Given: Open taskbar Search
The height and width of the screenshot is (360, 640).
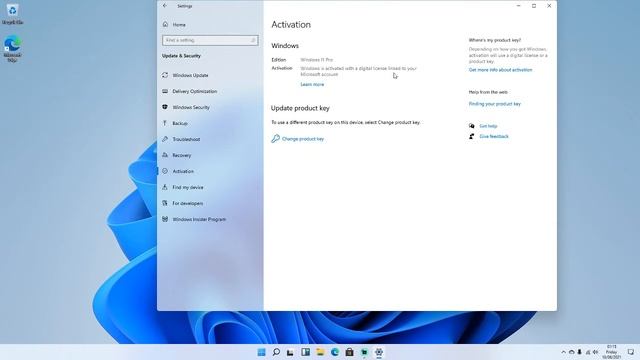Looking at the screenshot, I should (276, 352).
